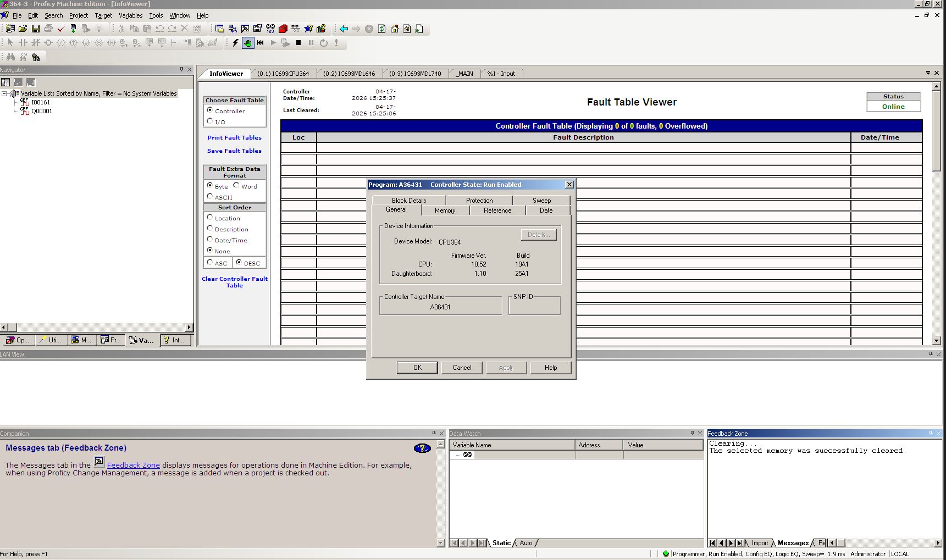
Task: Click the binoculars search icon
Action: [x=10, y=57]
